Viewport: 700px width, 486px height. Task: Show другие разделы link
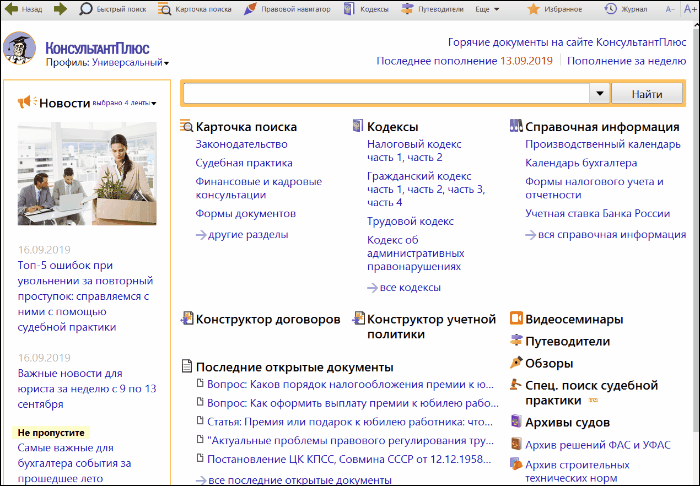click(x=242, y=234)
